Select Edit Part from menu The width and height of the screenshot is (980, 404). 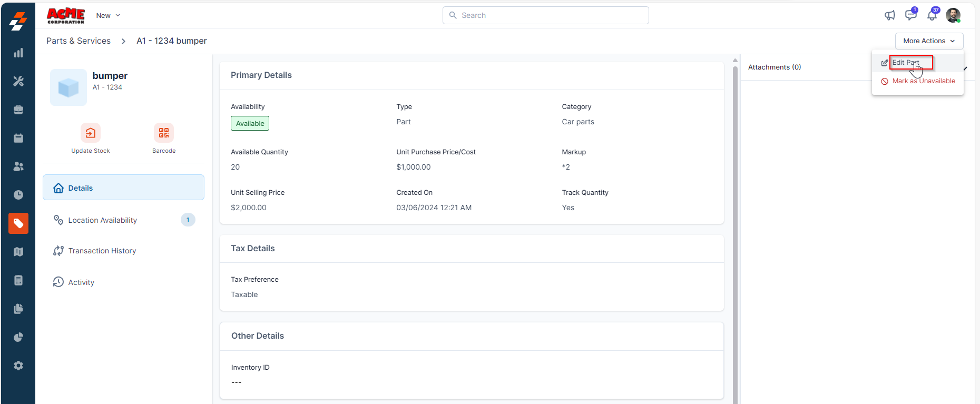(906, 63)
